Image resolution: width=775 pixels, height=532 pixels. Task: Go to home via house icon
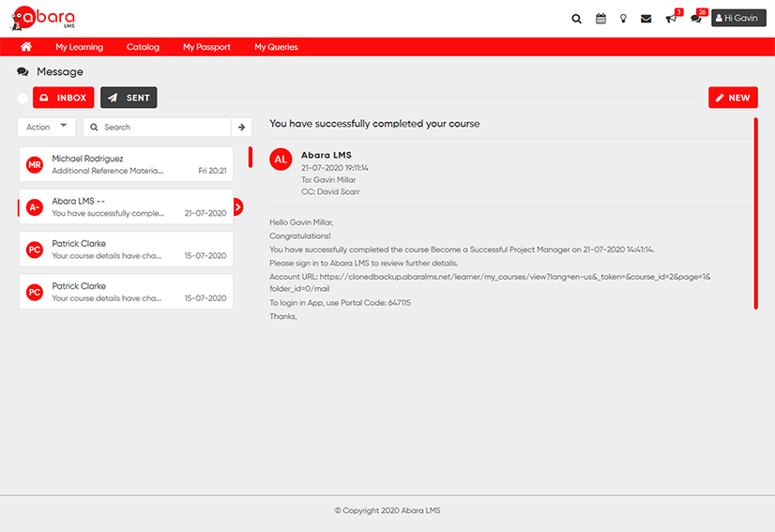click(26, 47)
